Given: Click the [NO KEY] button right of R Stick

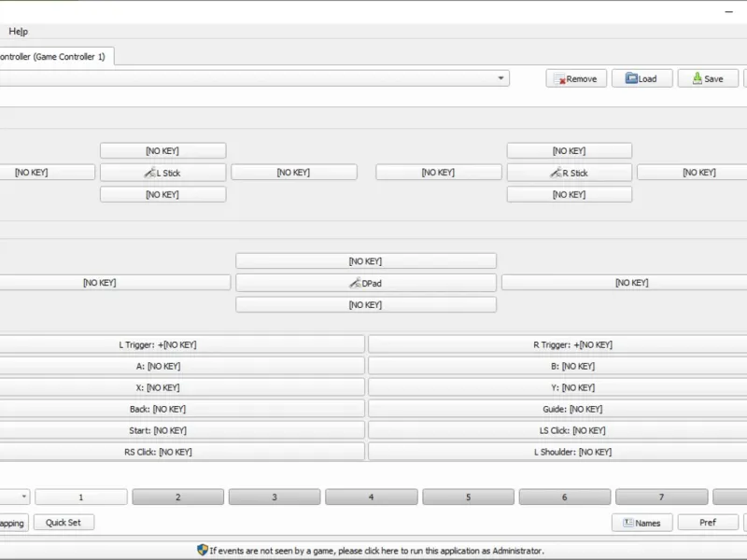Looking at the screenshot, I should tap(692, 172).
